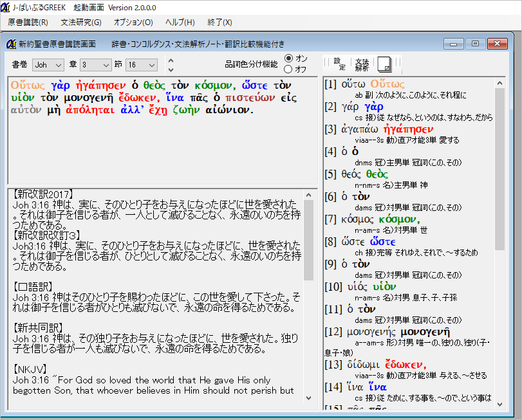
Task: Select entry [5] θεός in the word list
Action: click(x=357, y=174)
